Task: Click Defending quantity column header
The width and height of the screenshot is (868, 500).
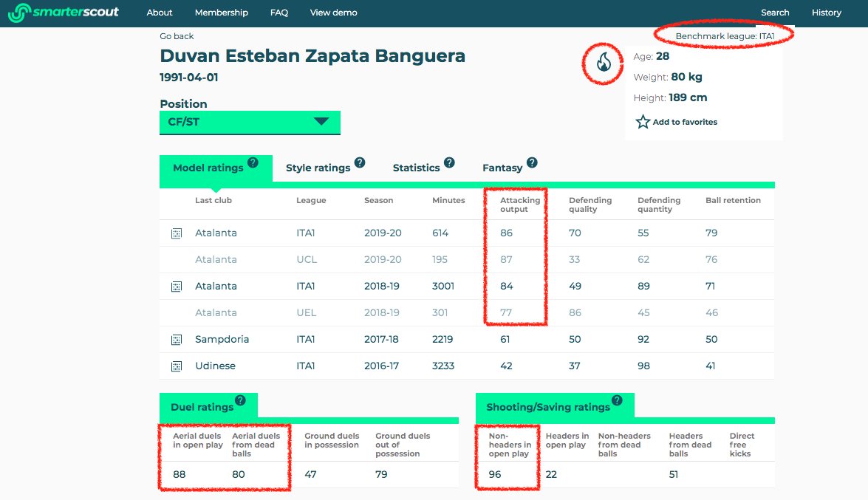Action: (x=659, y=205)
